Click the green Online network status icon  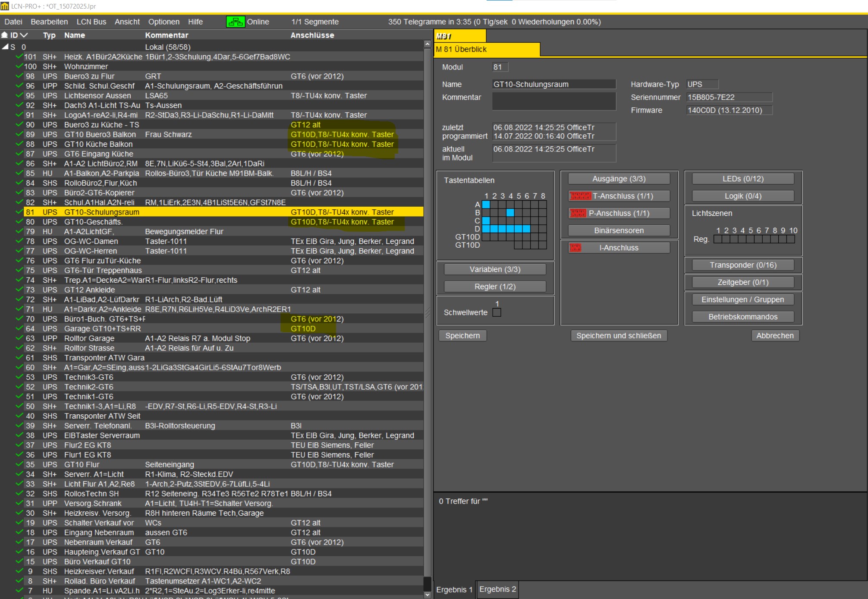pos(235,22)
